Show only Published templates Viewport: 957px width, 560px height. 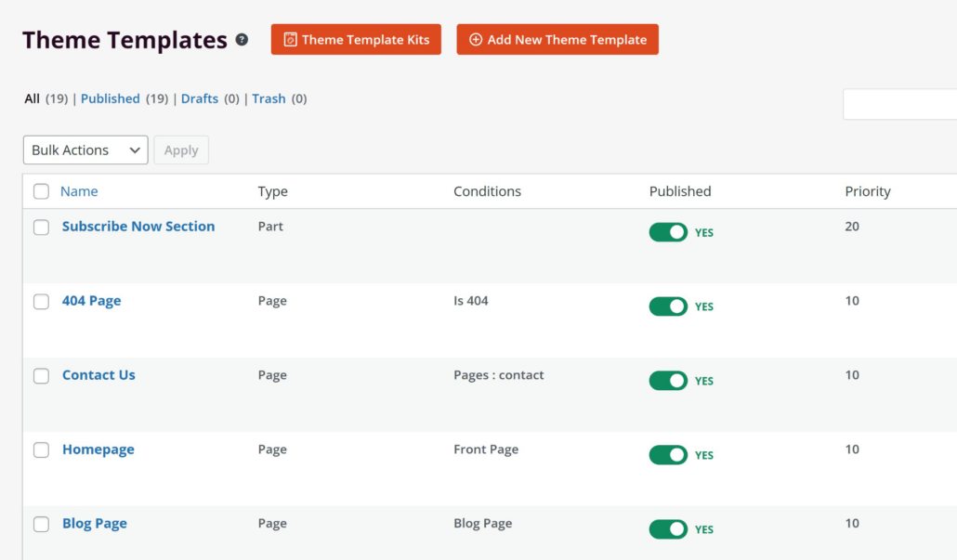(x=110, y=98)
